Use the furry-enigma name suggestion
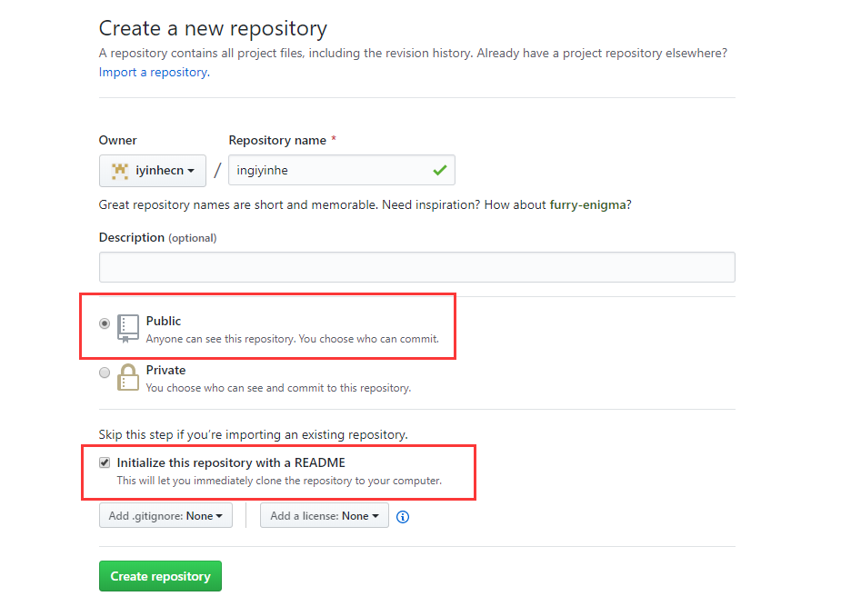This screenshot has height=616, width=851. [x=588, y=205]
